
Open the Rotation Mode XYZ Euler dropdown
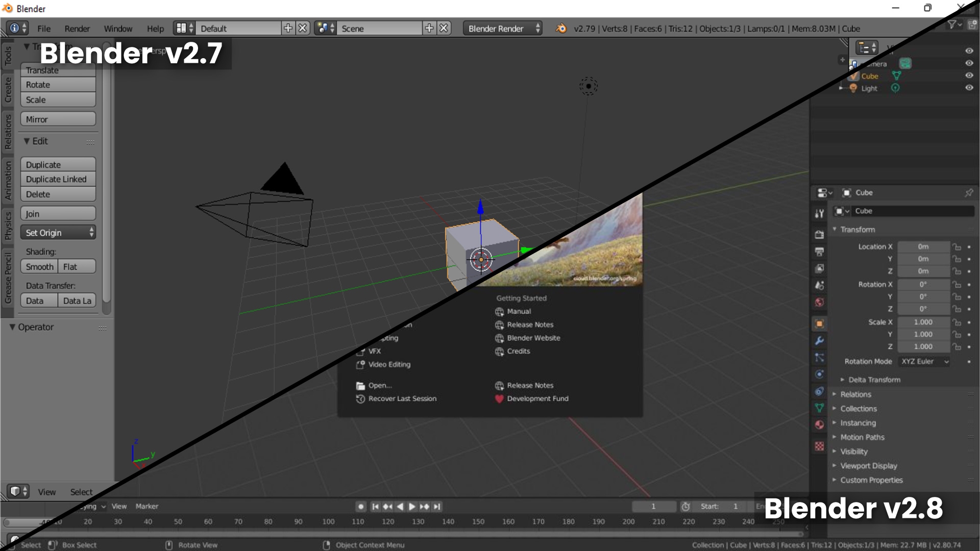924,362
